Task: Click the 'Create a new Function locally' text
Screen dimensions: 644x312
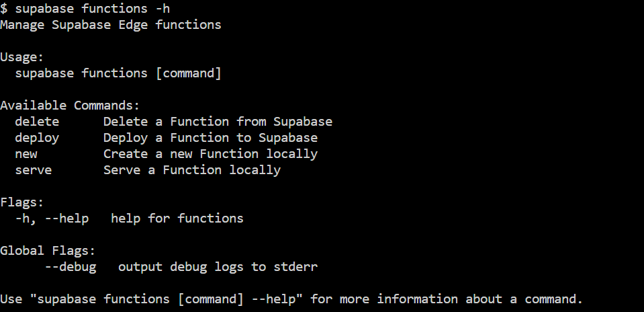Action: pos(210,154)
